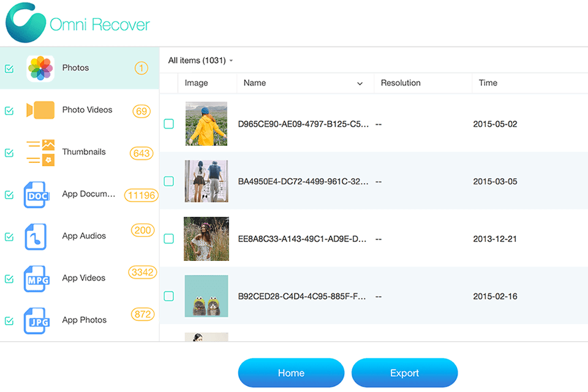The image size is (588, 392).
Task: Click the Name column header text
Action: pos(255,83)
